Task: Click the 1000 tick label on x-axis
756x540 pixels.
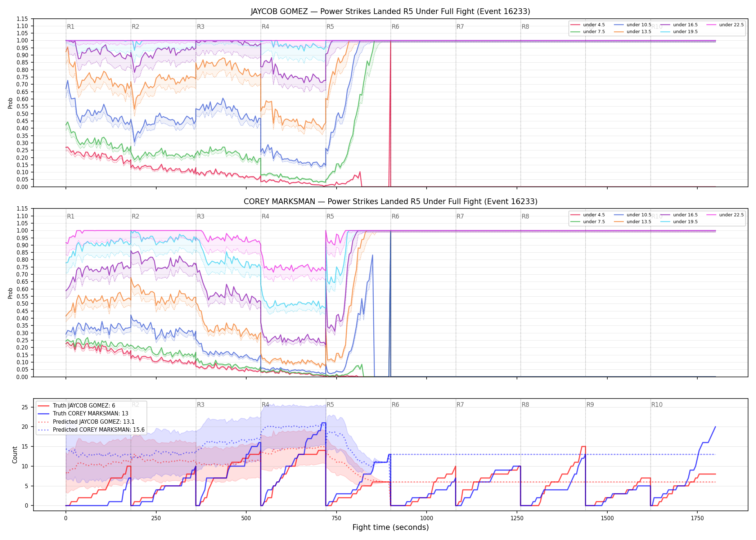Action: pos(427,518)
